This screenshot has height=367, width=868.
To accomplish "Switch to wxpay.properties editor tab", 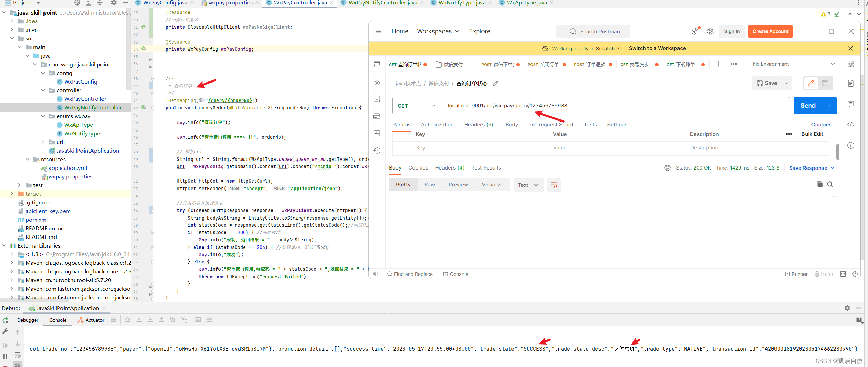I will coord(230,3).
